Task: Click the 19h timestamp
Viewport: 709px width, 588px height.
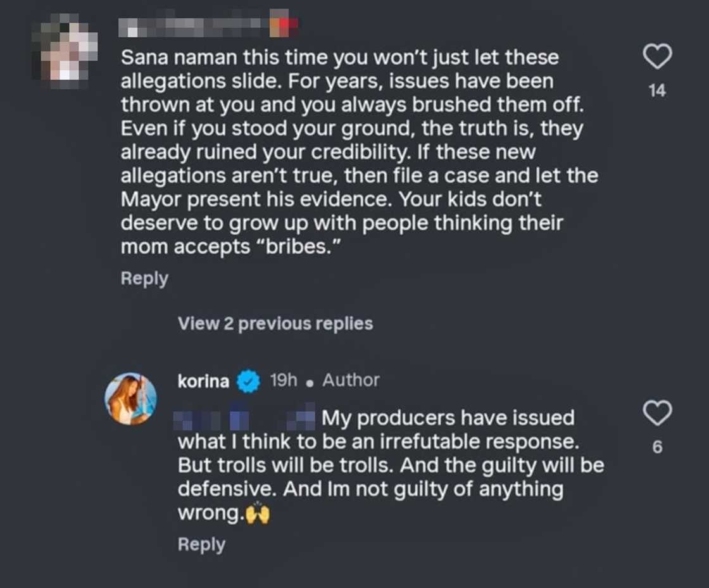Action: click(283, 380)
